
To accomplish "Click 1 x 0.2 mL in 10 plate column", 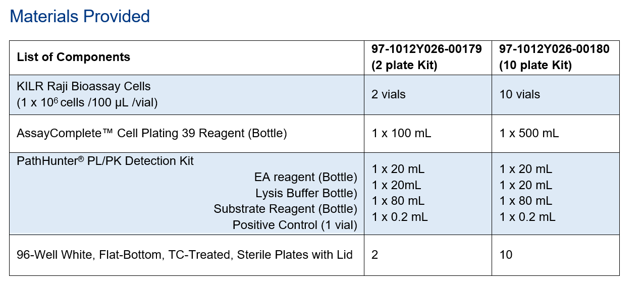I will 527,217.
